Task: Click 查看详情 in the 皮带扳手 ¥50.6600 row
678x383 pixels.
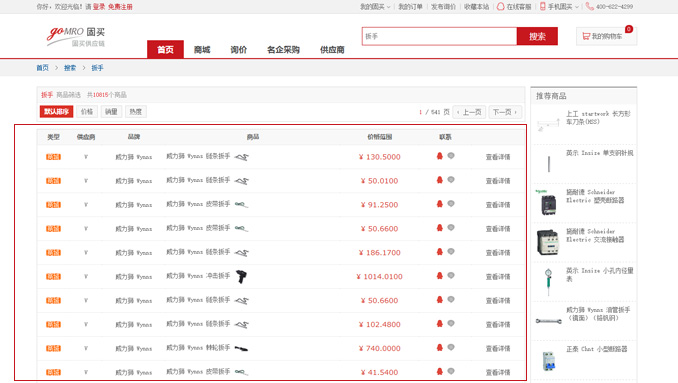Action: tap(498, 229)
